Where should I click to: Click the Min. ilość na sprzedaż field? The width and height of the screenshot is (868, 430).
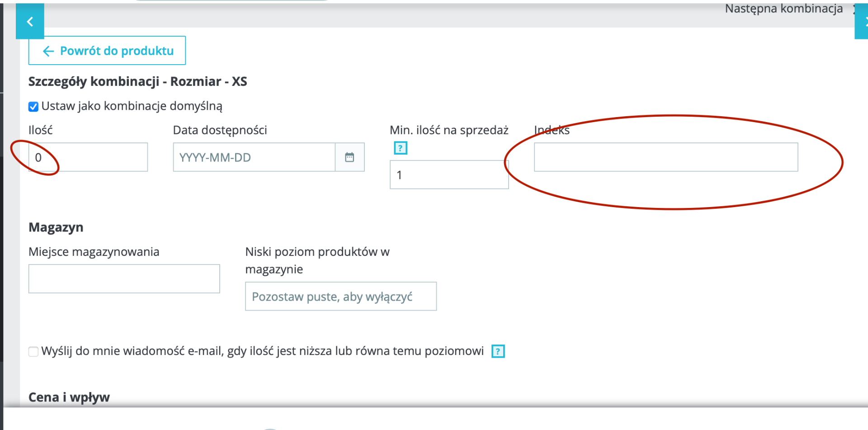click(x=449, y=175)
